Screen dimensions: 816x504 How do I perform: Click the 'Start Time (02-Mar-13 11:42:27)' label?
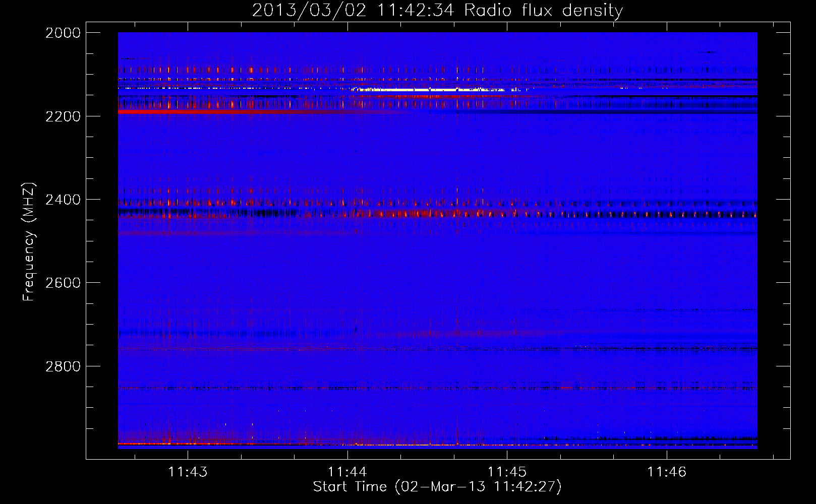[x=437, y=487]
